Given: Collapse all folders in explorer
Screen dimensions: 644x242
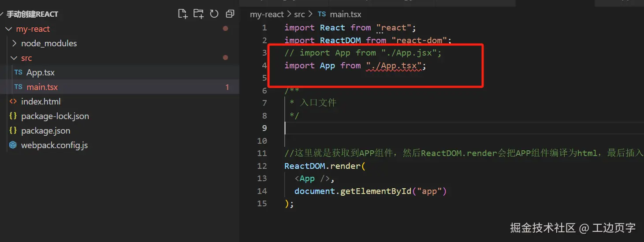Looking at the screenshot, I should [x=230, y=14].
